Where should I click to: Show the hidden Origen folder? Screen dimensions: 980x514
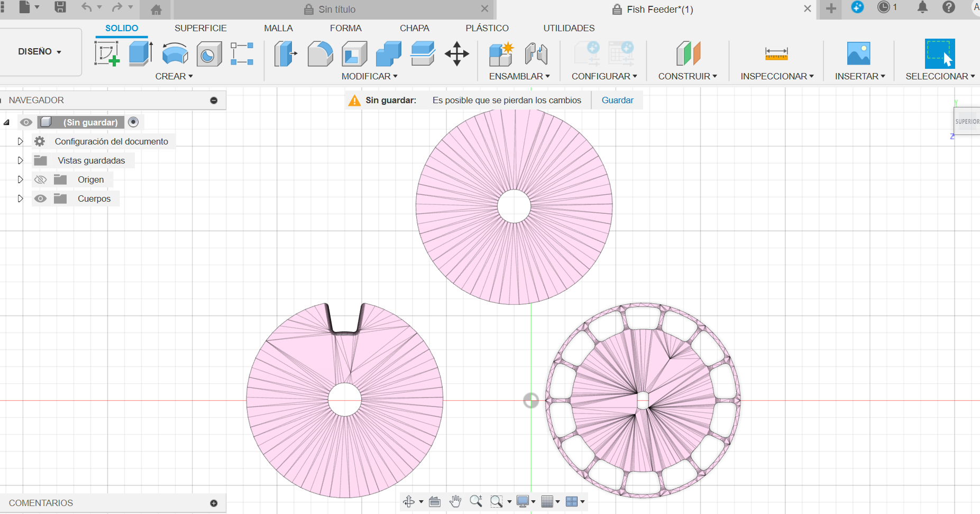pos(41,180)
